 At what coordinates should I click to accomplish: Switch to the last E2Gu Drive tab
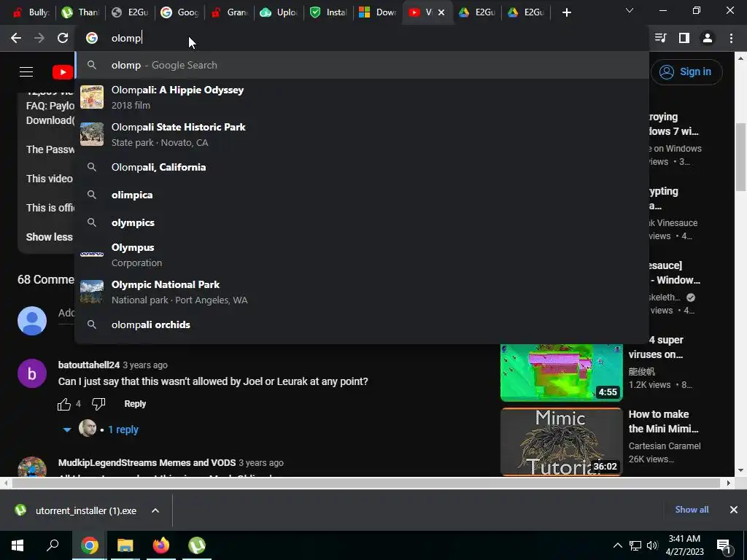tap(526, 12)
